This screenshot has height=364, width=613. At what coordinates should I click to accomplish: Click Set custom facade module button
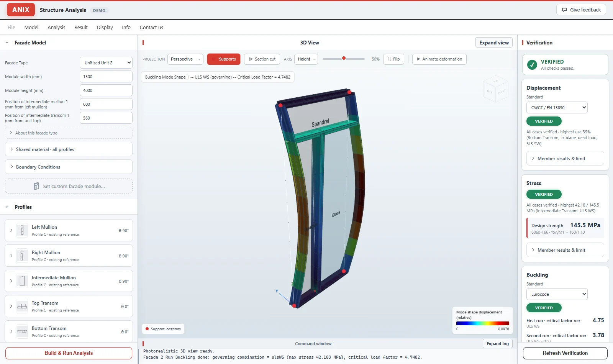pyautogui.click(x=69, y=186)
